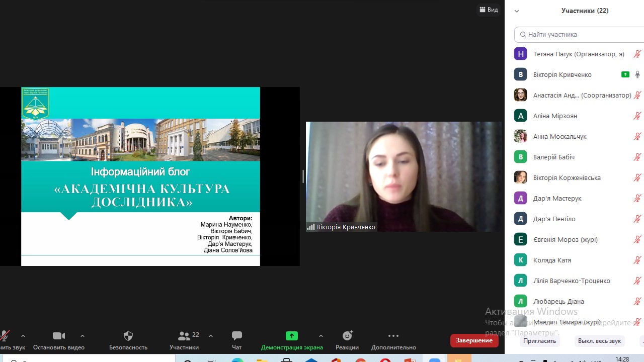Viewport: 644px width, 362px height.
Task: Click the green Share Screen icon
Action: [x=292, y=336]
